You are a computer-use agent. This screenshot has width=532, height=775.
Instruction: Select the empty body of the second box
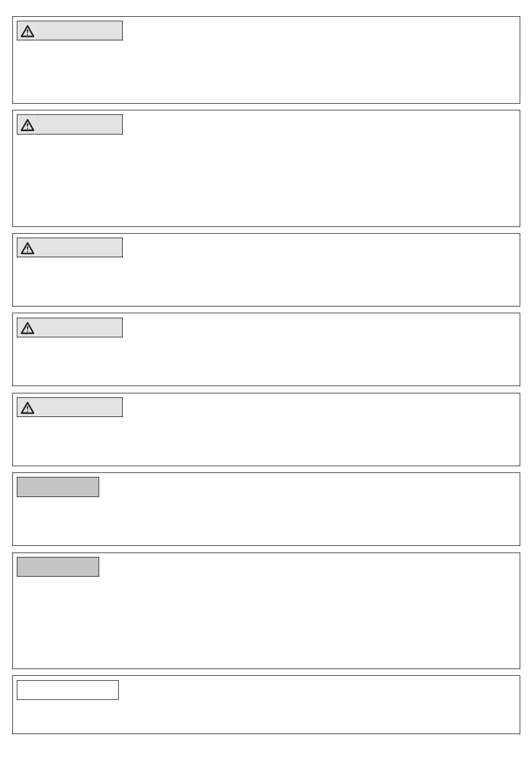point(266,179)
